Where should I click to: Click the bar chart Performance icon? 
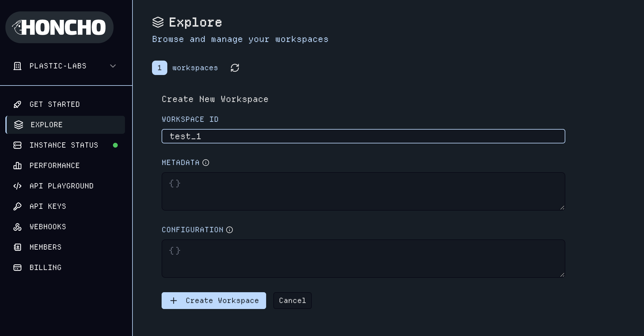(x=17, y=166)
